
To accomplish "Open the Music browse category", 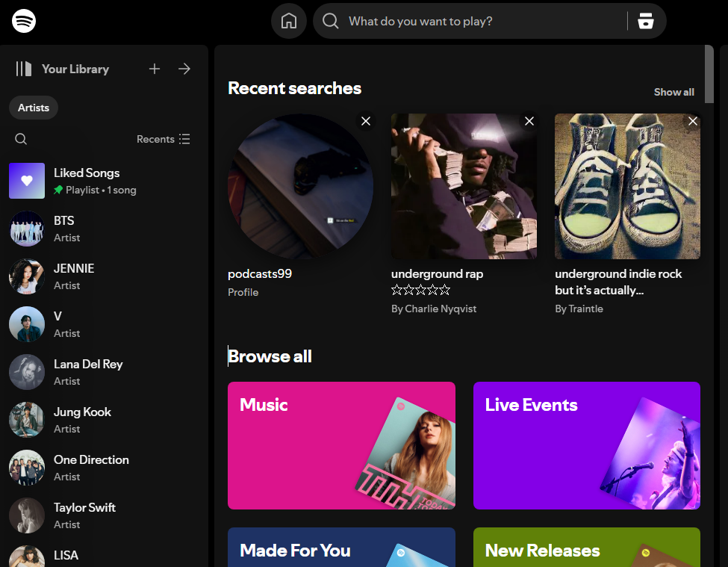I will tap(341, 445).
